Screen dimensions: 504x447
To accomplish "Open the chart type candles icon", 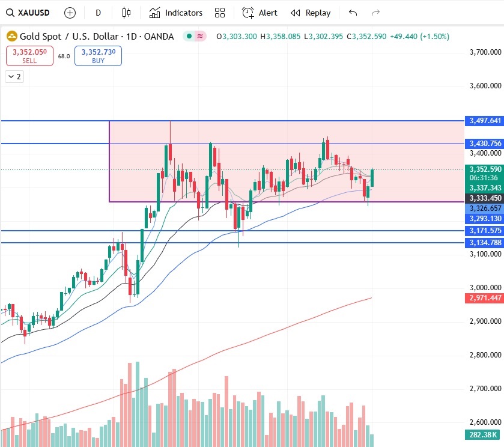I will (x=127, y=12).
